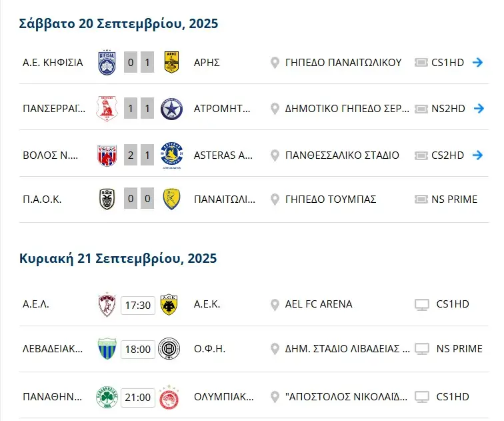Click the AEK yellow eagle crest

click(x=168, y=305)
